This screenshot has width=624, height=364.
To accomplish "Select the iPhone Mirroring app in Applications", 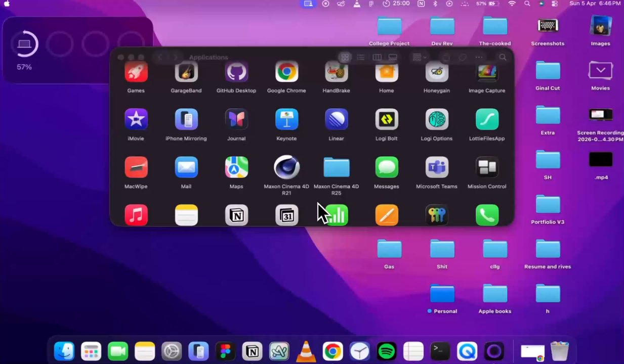I will tap(186, 120).
